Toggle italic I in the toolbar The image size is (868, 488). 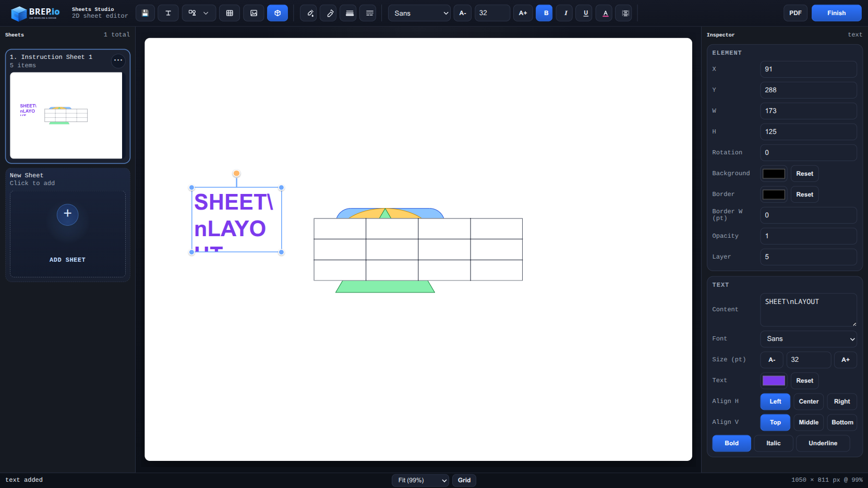point(565,13)
